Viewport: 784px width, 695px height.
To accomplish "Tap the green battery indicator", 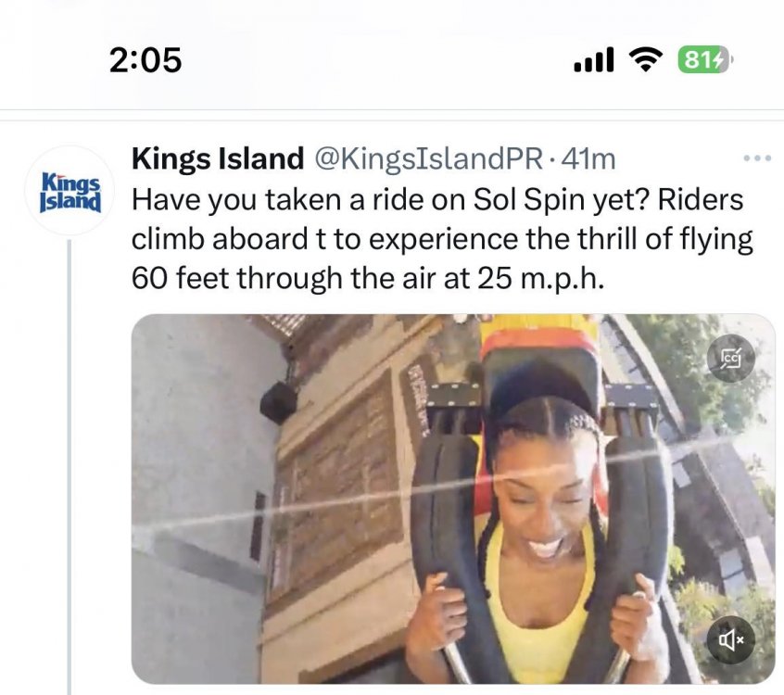I will point(704,60).
